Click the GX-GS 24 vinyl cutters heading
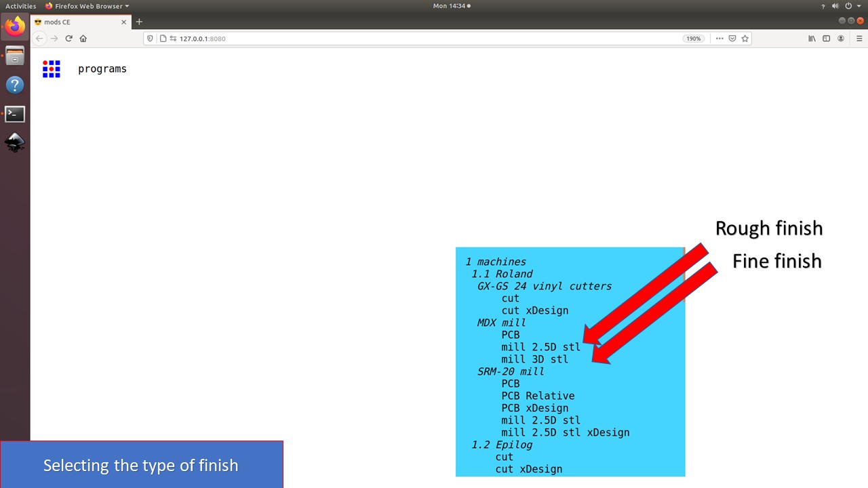Viewport: 868px width, 488px height. (545, 286)
